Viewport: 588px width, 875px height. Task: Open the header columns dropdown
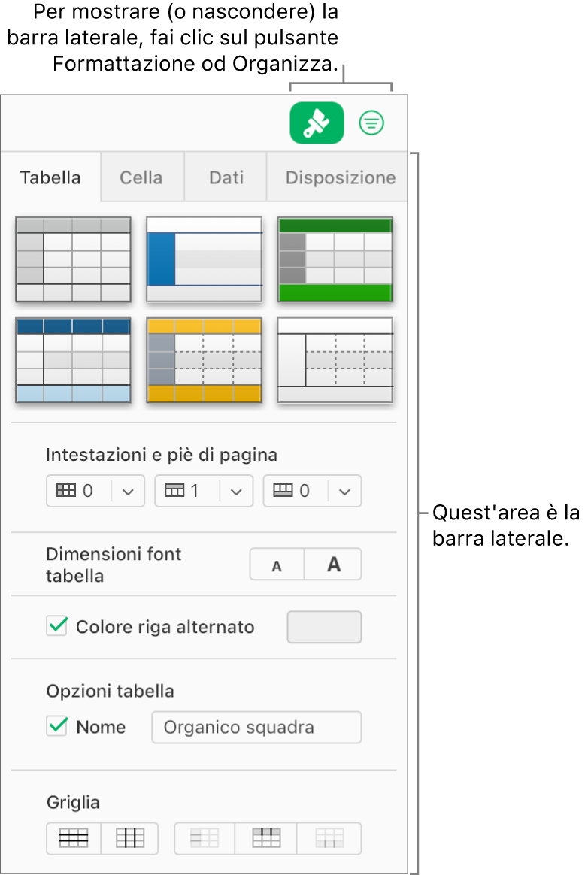coord(128,490)
